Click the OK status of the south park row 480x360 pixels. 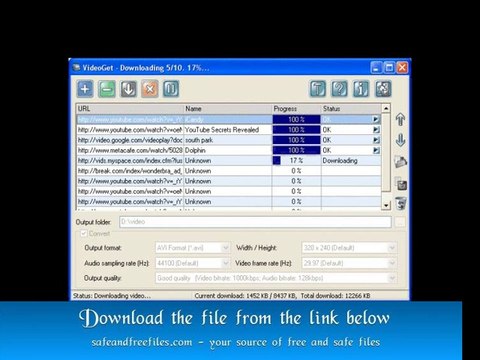(327, 140)
